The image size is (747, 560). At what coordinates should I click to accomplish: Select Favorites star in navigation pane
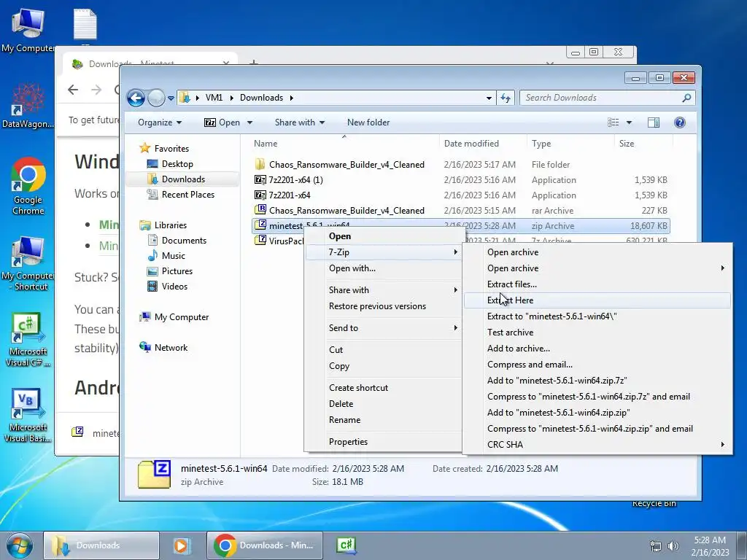click(x=145, y=148)
